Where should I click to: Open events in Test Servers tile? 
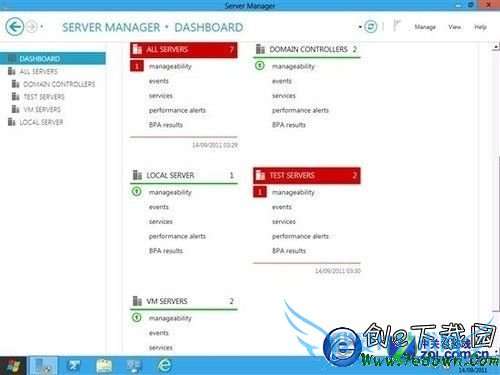[x=282, y=207]
